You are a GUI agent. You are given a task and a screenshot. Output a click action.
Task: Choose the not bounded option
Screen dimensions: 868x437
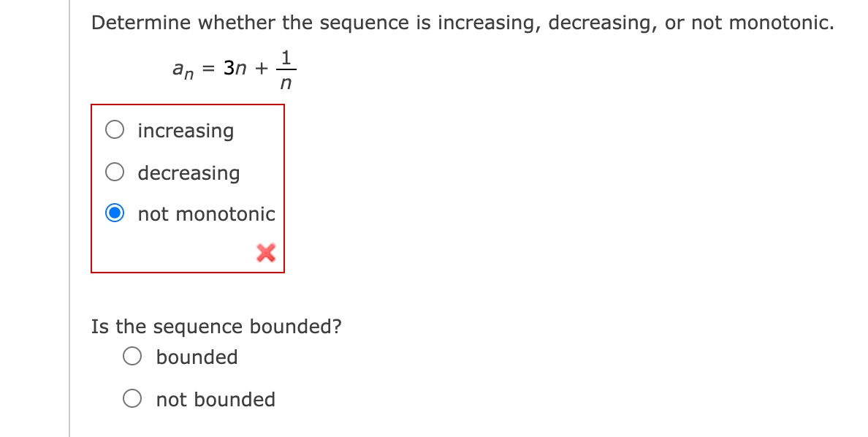132,398
